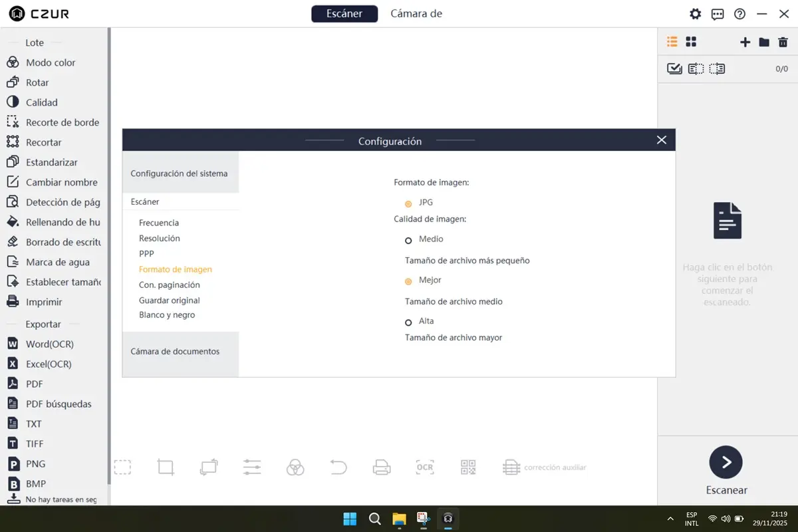The width and height of the screenshot is (798, 532).
Task: Select the Medio image quality option
Action: pos(408,240)
